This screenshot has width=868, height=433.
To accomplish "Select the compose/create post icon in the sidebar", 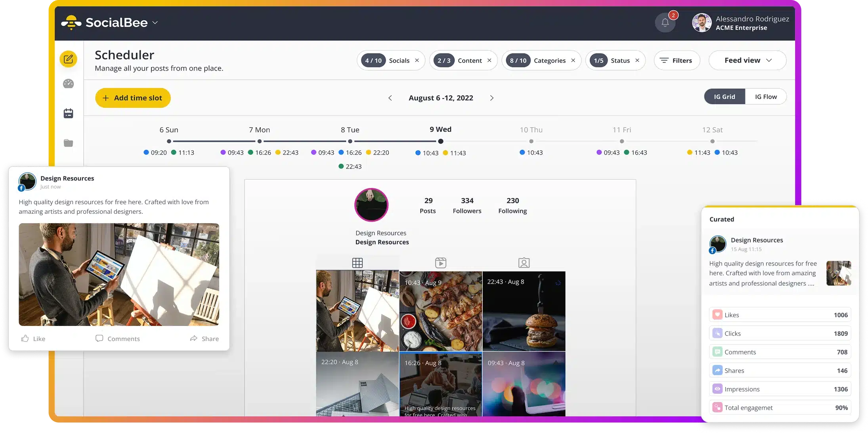I will 68,59.
